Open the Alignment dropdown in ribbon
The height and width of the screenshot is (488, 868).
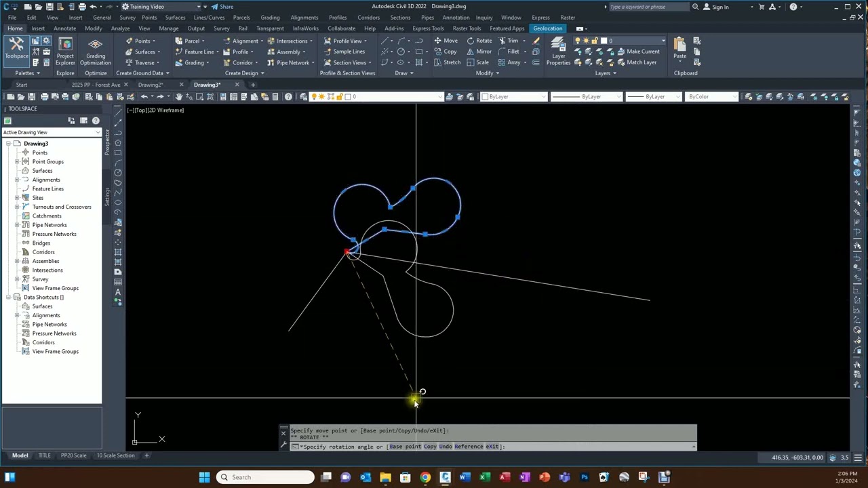tap(244, 41)
